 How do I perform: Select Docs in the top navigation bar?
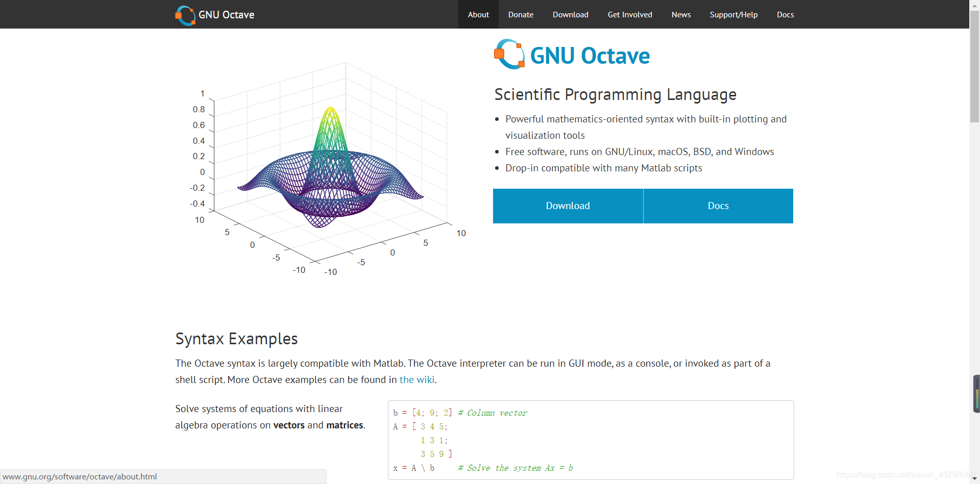[785, 14]
